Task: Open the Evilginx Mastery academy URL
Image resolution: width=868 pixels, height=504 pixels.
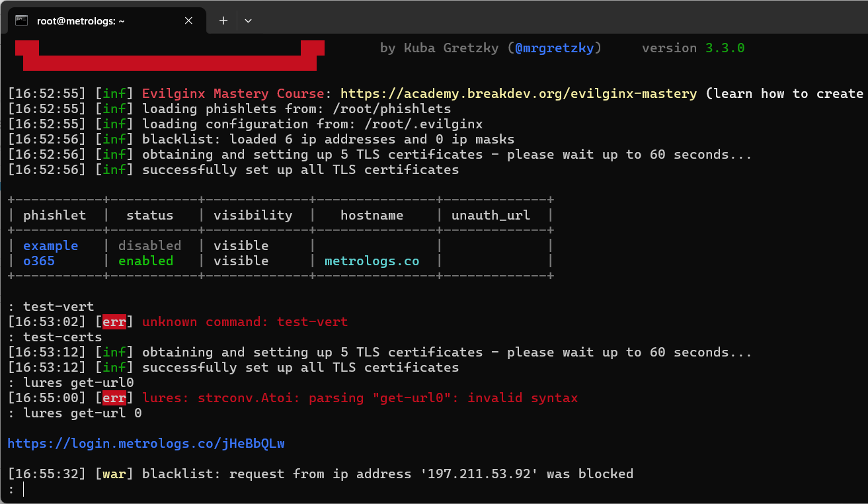Action: tap(518, 93)
